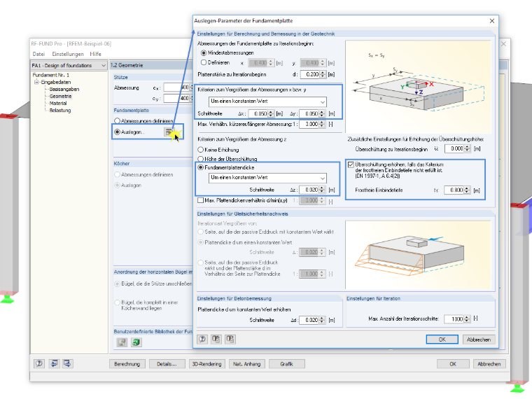
Task: Click stepper of Max. Anzahl Iterationsschritte
Action: click(467, 319)
